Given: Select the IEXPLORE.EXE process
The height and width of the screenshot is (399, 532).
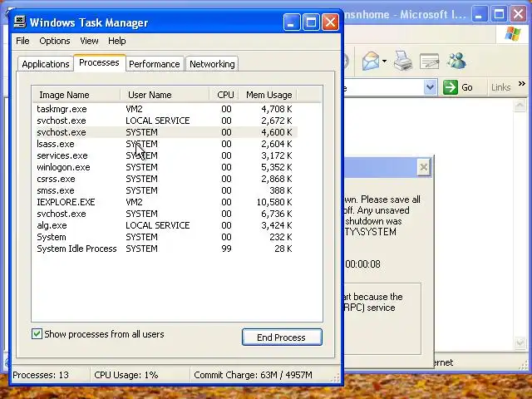Looking at the screenshot, I should (165, 202).
